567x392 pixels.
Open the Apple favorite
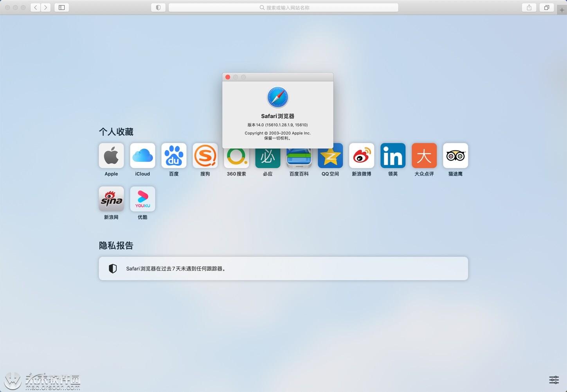click(x=111, y=155)
